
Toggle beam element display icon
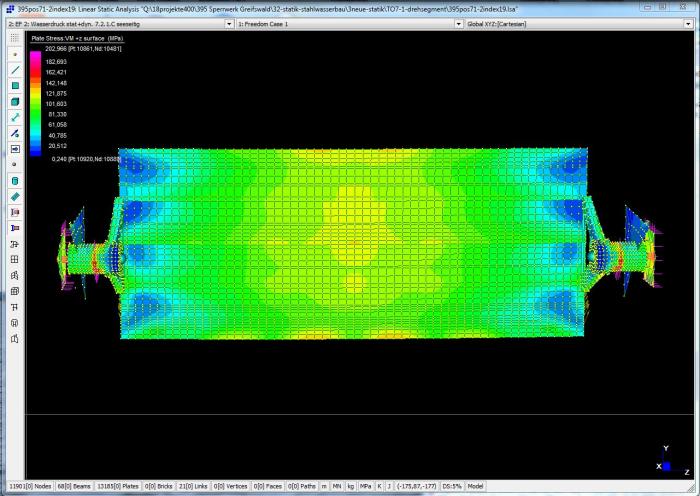15,70
